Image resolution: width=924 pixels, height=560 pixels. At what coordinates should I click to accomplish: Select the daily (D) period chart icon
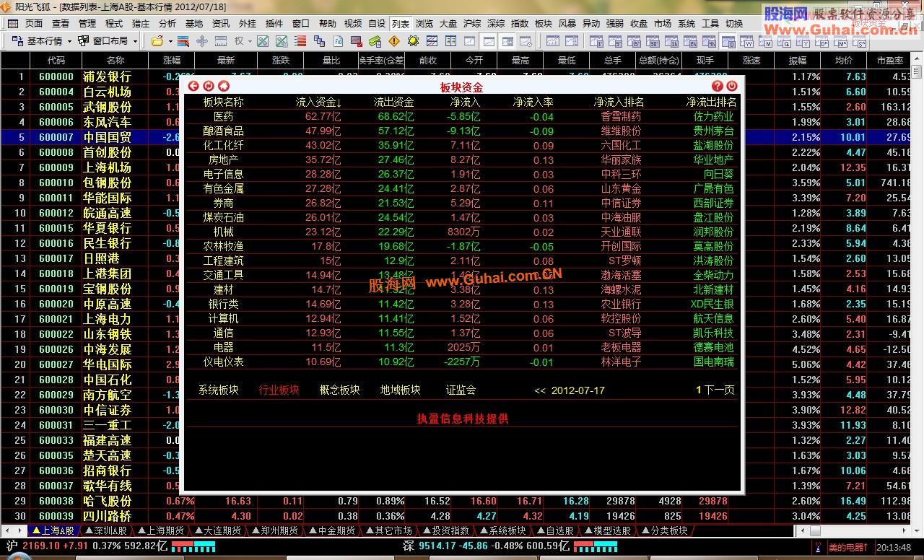(728, 41)
